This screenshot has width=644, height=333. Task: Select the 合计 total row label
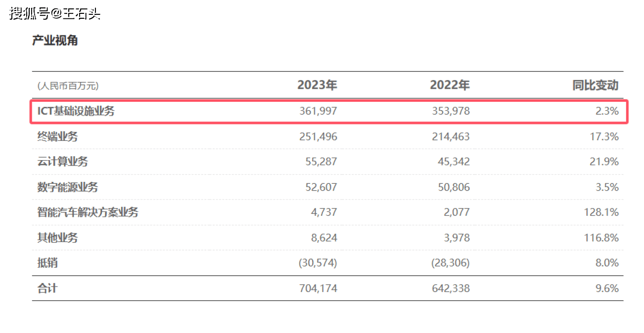pyautogui.click(x=47, y=288)
